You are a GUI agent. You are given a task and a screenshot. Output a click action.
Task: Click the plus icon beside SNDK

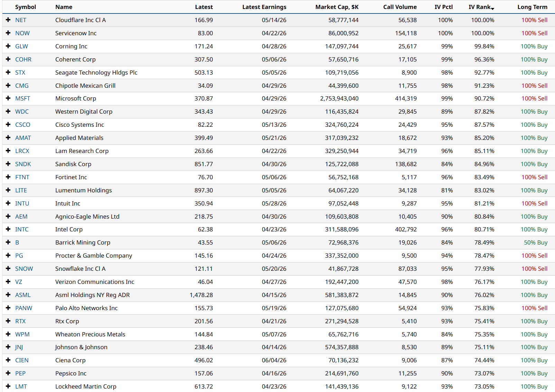coord(8,164)
